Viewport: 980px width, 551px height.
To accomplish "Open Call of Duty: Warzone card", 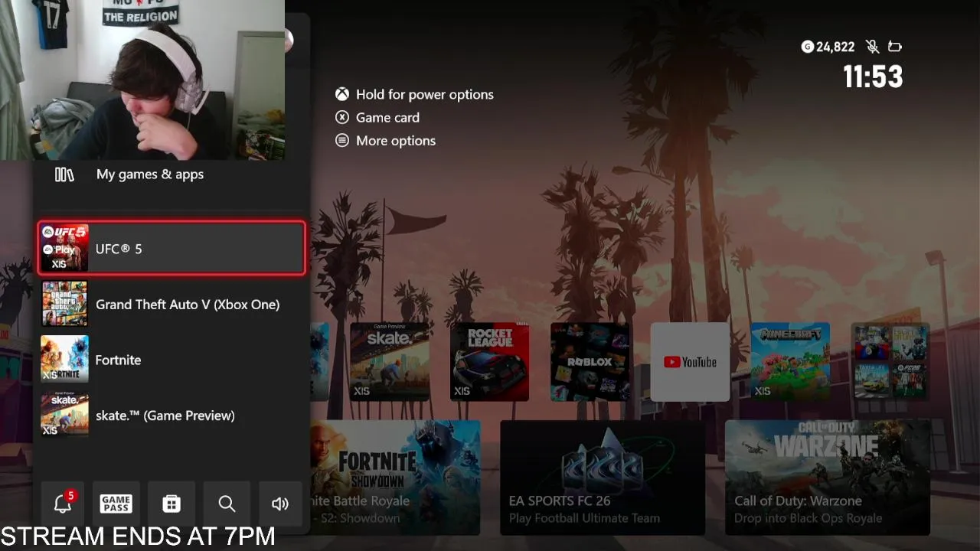I will pos(828,478).
